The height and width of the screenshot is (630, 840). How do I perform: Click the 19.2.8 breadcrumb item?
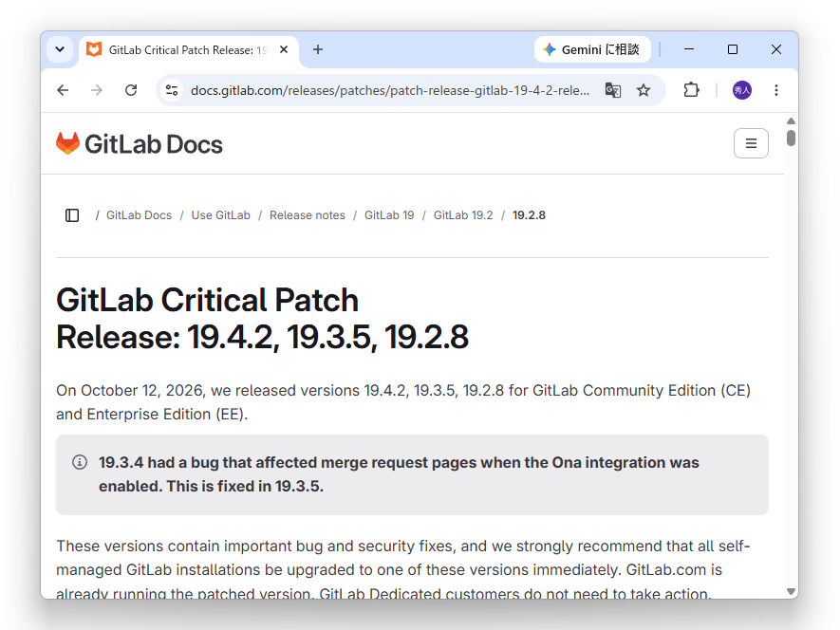[x=529, y=215]
